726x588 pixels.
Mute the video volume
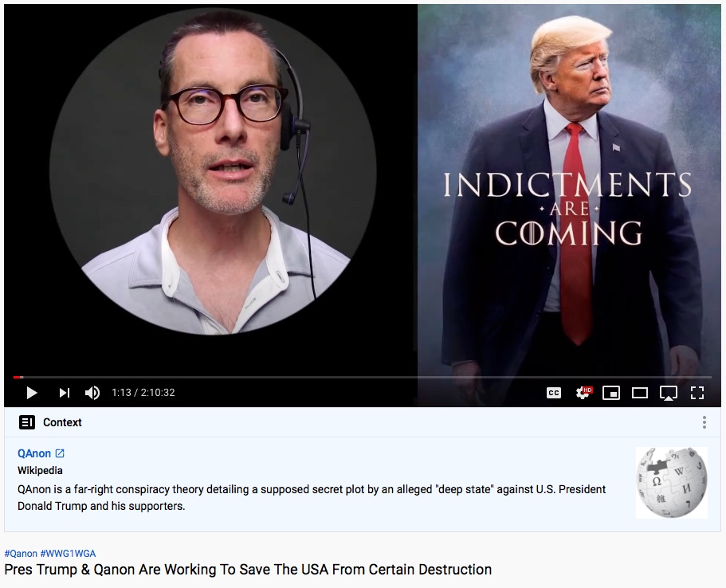click(92, 393)
